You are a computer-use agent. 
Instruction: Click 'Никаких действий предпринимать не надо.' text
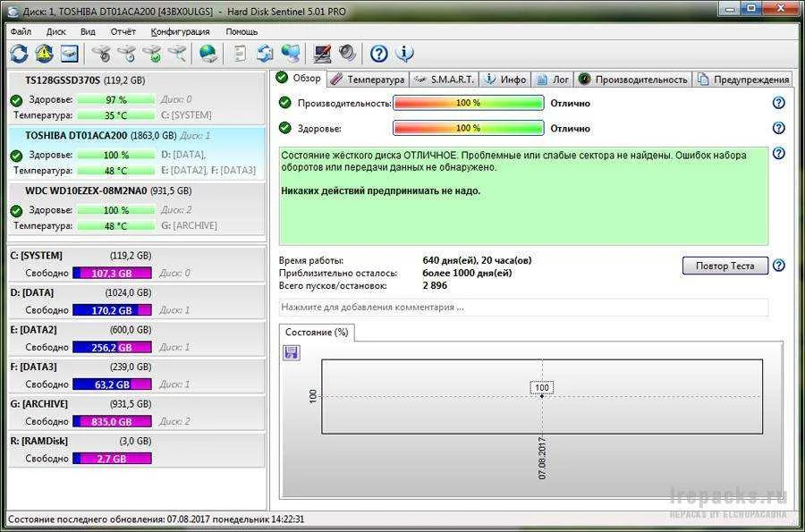pyautogui.click(x=381, y=190)
